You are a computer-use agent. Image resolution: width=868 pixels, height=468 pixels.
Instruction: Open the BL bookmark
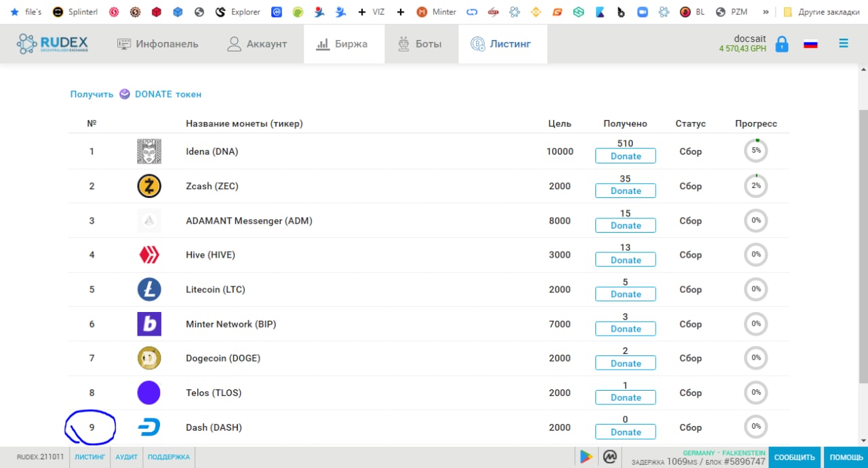693,12
